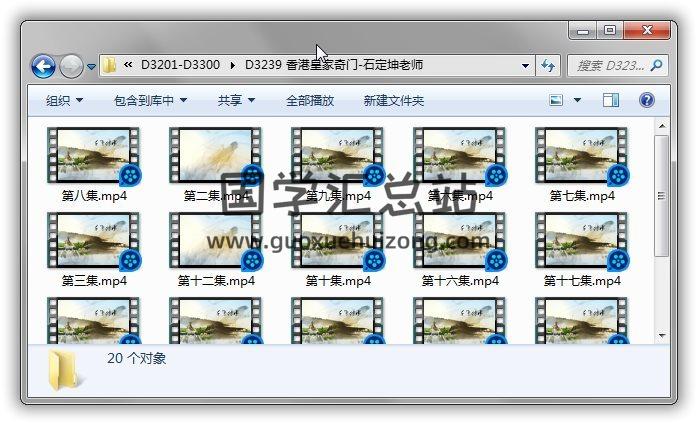Open the 共享 menu

(x=236, y=101)
